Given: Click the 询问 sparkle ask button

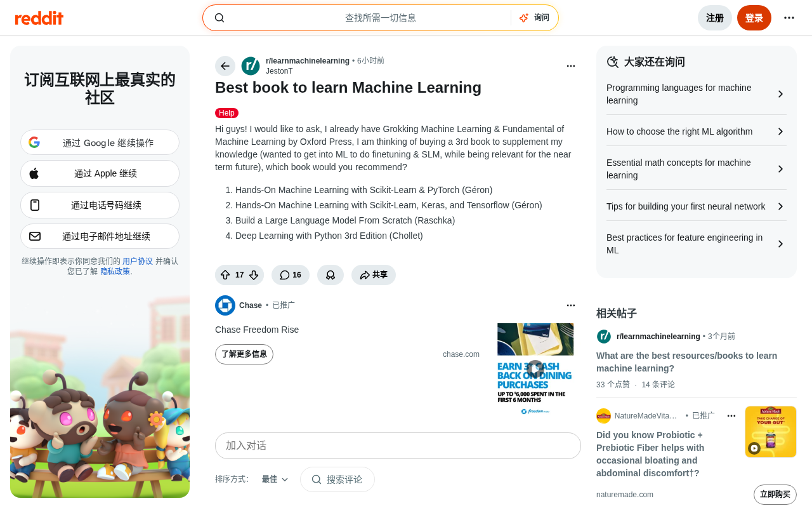Looking at the screenshot, I should (534, 18).
